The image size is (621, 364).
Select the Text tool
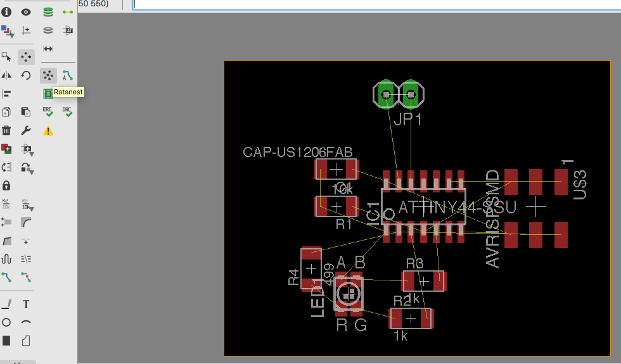pyautogui.click(x=26, y=304)
